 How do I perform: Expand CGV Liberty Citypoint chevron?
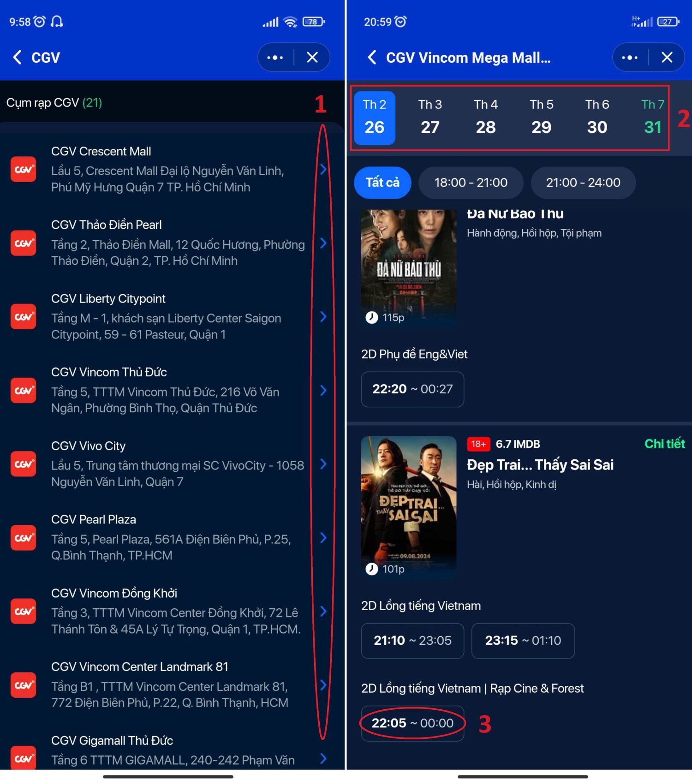323,317
